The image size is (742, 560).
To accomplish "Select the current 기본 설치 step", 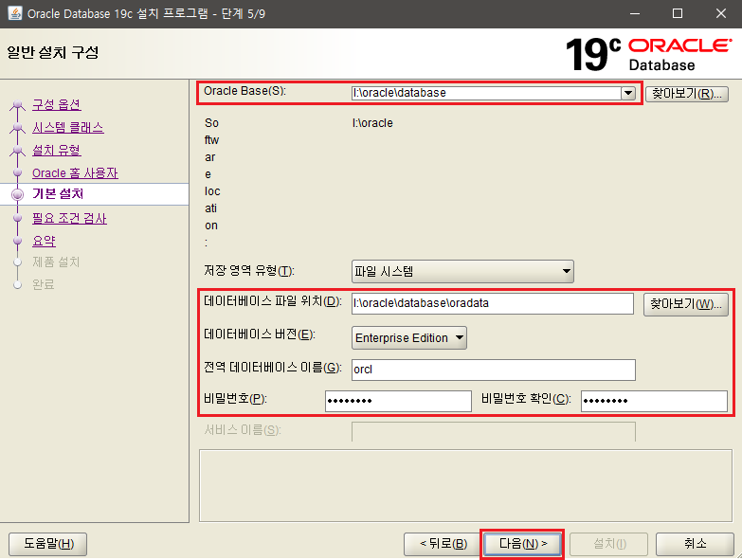I will [x=58, y=194].
